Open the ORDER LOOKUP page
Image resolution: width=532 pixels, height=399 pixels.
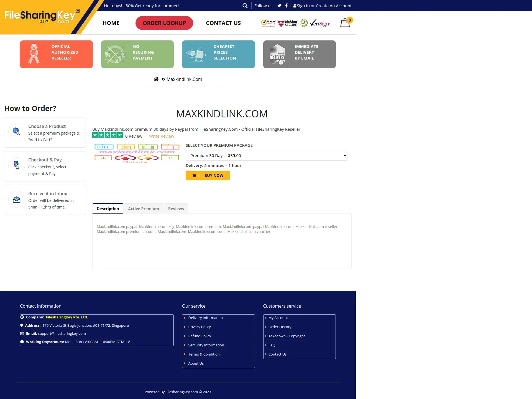(x=164, y=23)
